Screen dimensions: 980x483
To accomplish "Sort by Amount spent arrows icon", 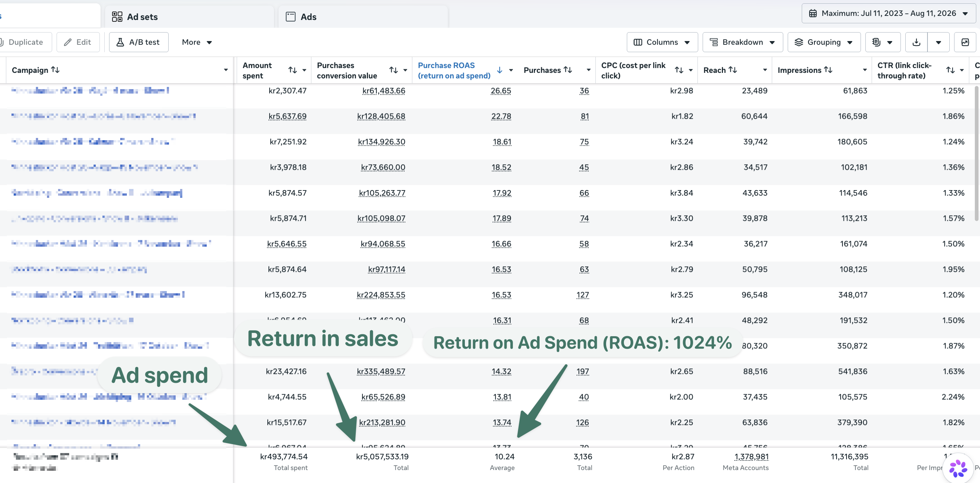I will [x=292, y=70].
